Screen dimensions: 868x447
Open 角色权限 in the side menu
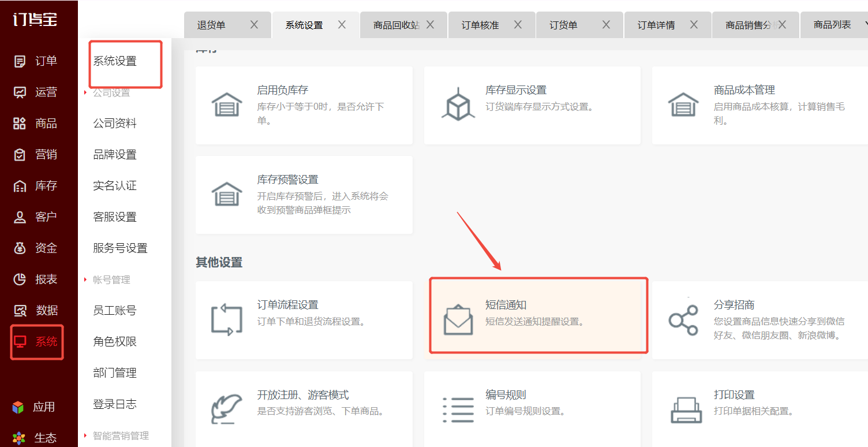click(115, 342)
